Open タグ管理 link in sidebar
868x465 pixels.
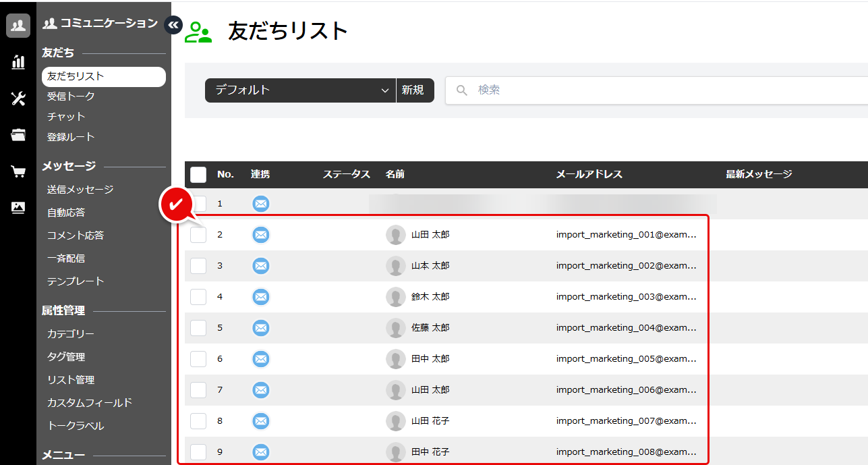66,357
